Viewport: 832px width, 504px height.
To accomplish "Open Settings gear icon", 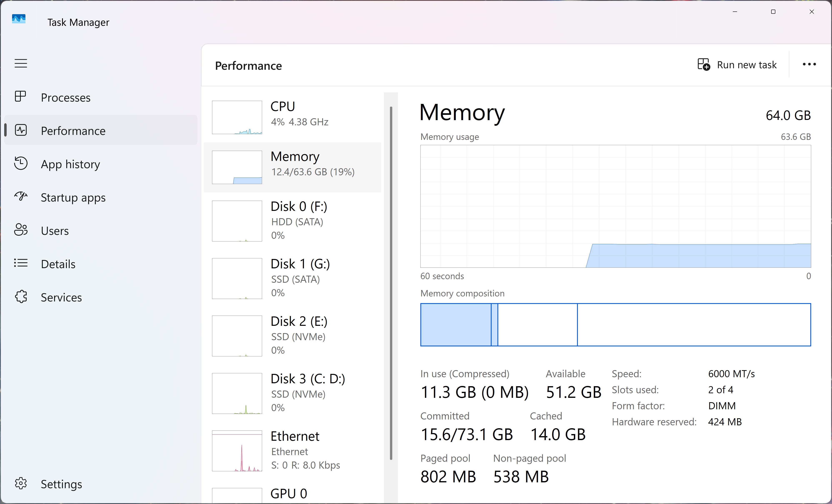I will (x=21, y=483).
